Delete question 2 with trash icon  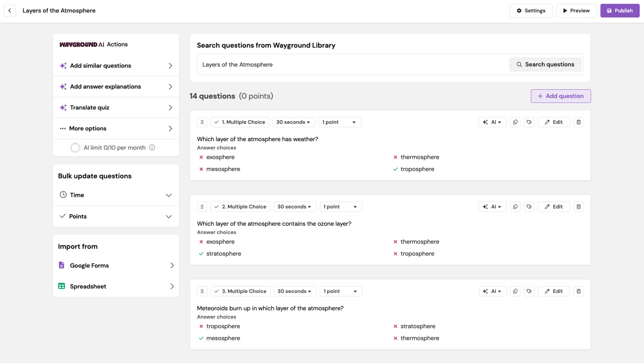(x=578, y=207)
